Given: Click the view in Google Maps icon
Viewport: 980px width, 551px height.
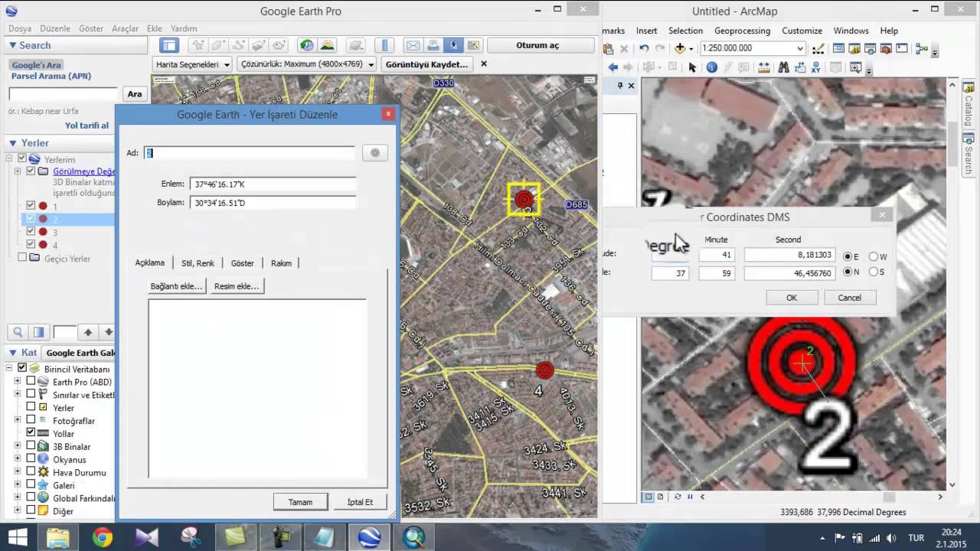Looking at the screenshot, I should tap(474, 45).
